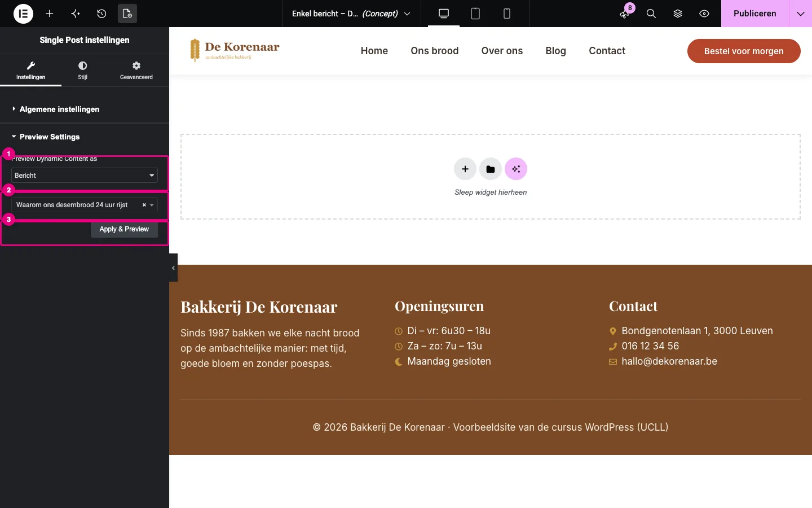Image resolution: width=812 pixels, height=508 pixels.
Task: Switch to tablet device view
Action: [x=475, y=14]
